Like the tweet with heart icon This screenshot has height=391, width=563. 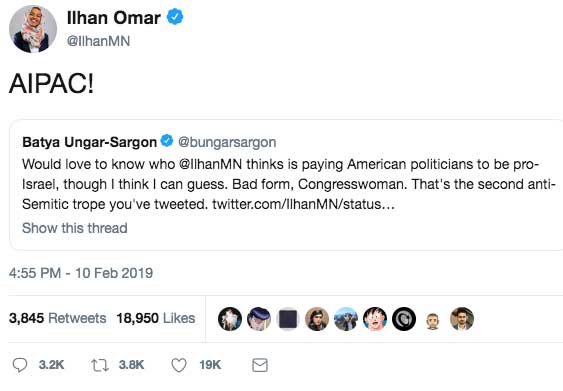(x=179, y=365)
